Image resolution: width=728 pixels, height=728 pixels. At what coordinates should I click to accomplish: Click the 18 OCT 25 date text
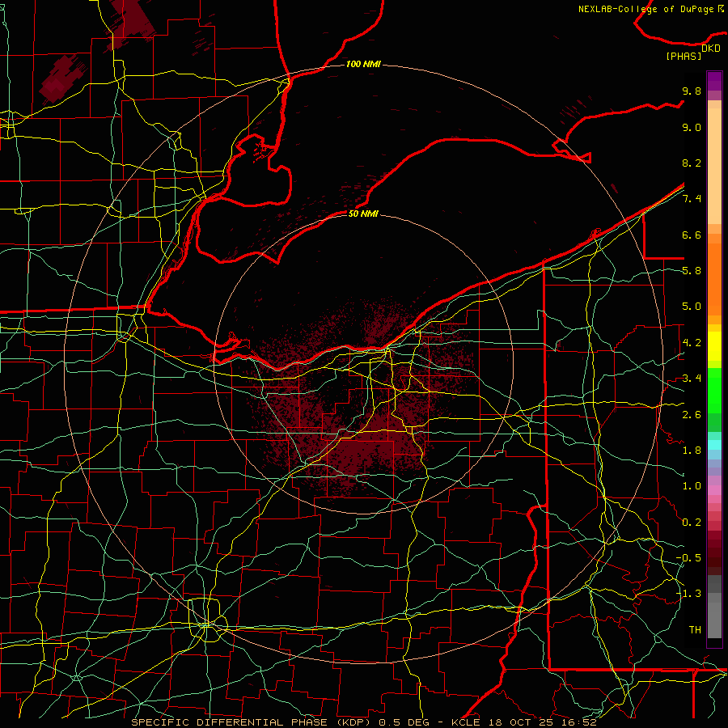[522, 722]
